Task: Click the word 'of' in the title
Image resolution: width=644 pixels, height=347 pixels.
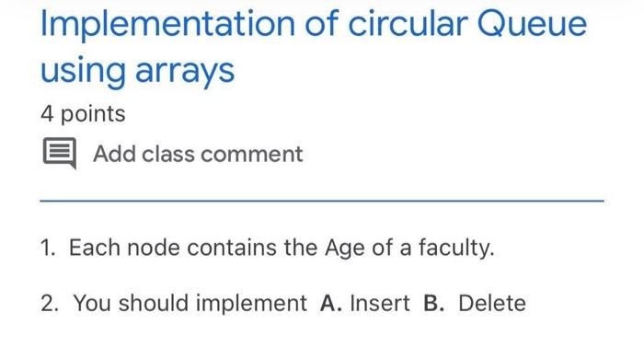Action: click(322, 24)
